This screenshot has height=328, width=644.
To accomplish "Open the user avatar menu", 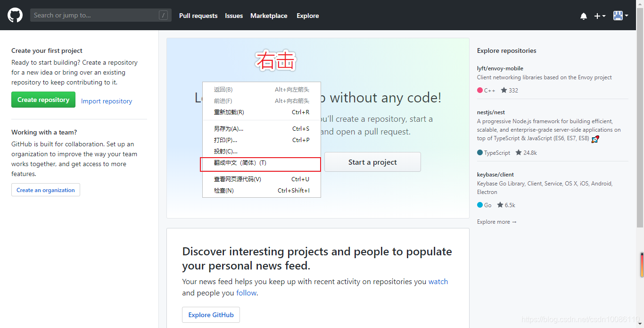I will coord(620,16).
